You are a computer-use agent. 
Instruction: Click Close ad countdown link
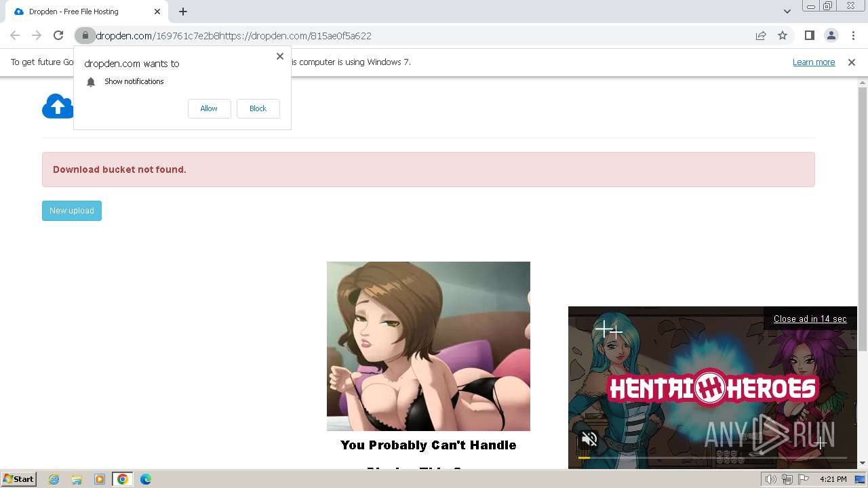point(810,319)
